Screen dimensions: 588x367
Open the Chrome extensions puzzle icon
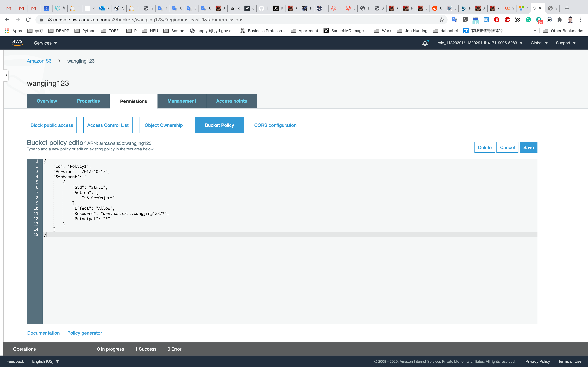coord(560,20)
